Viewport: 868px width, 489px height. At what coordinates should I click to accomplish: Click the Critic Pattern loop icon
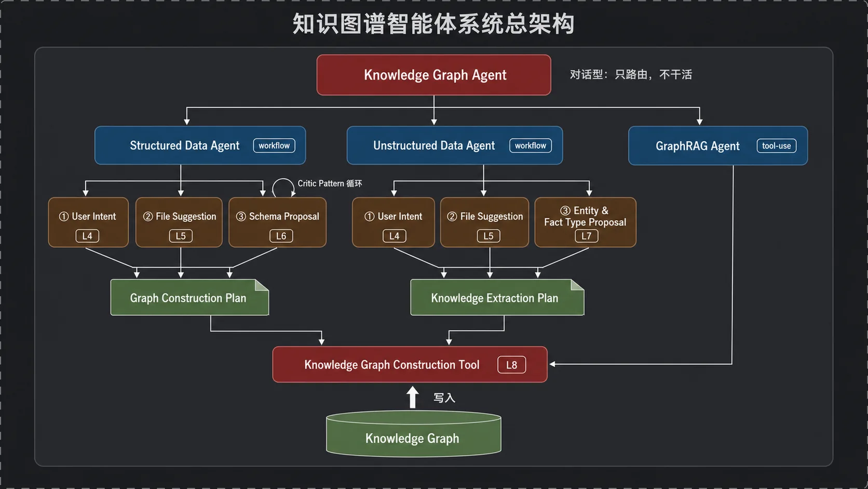coord(283,188)
